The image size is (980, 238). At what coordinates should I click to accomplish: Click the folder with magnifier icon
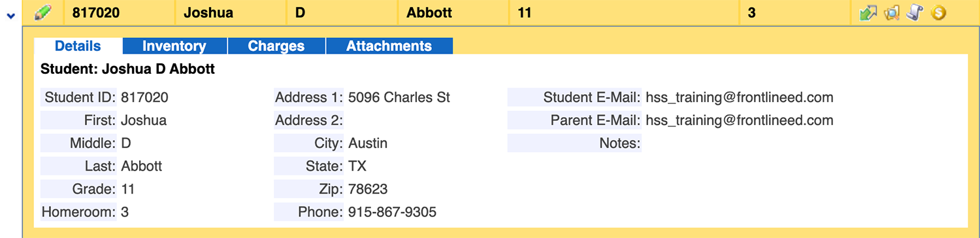tap(892, 12)
